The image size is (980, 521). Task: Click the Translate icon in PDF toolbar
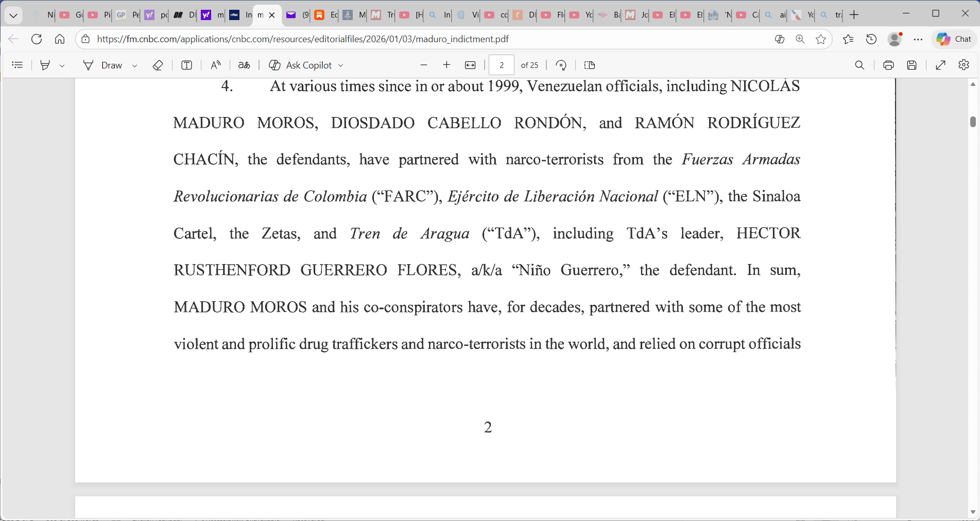244,65
